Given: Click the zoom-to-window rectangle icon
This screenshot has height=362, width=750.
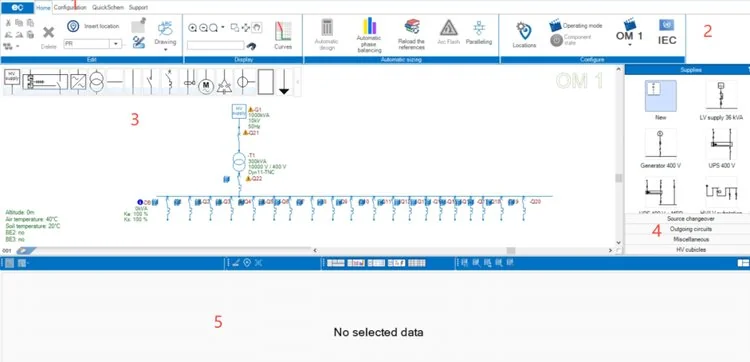Looking at the screenshot, I should [234, 28].
